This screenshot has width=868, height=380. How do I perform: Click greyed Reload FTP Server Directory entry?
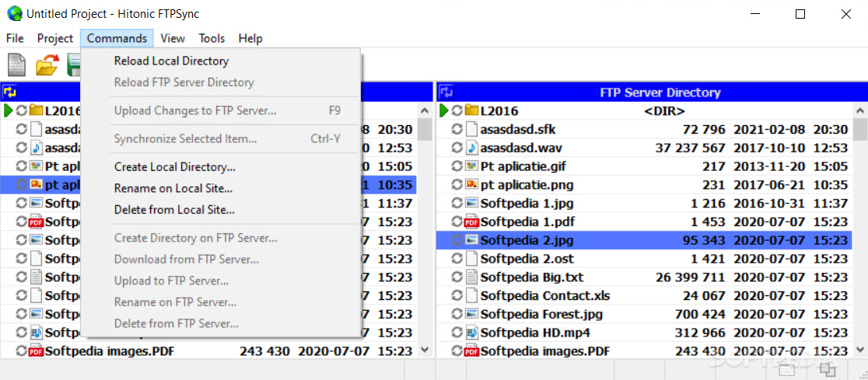pyautogui.click(x=221, y=82)
